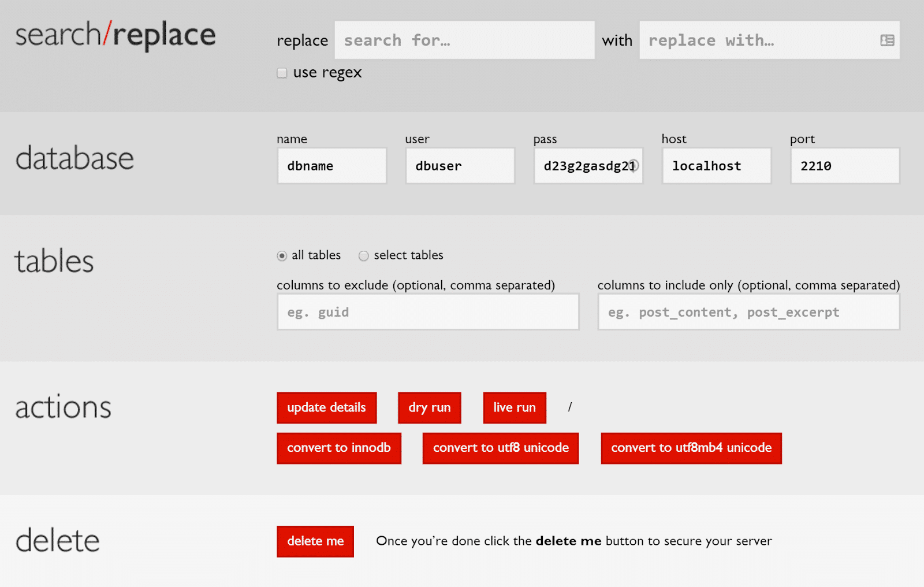Enable the 'use regex' checkbox
The image size is (924, 587).
[x=281, y=73]
